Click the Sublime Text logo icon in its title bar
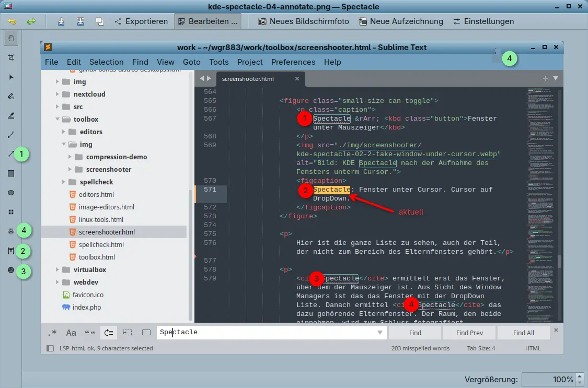 pos(48,47)
